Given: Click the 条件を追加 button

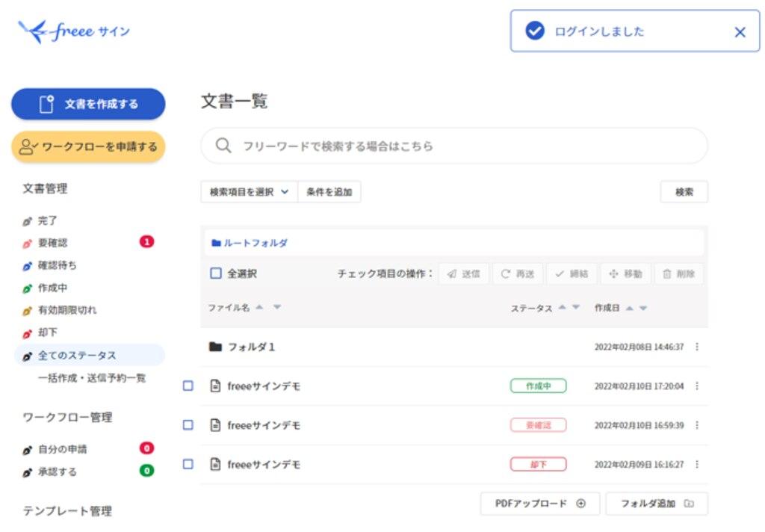Looking at the screenshot, I should click(x=329, y=192).
